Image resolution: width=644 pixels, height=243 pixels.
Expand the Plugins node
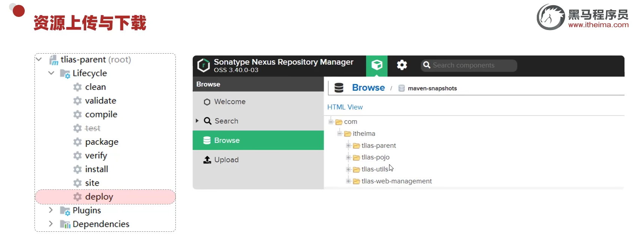tap(51, 210)
